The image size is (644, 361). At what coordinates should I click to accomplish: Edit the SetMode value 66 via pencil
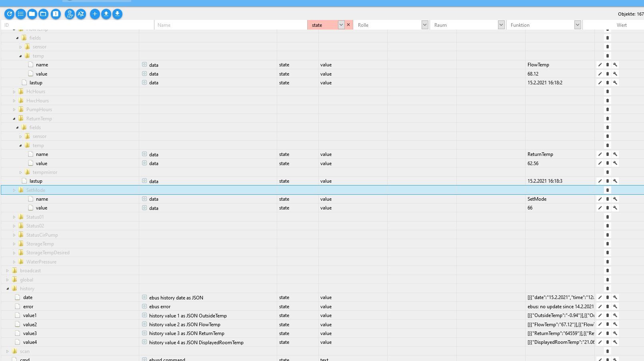[600, 208]
